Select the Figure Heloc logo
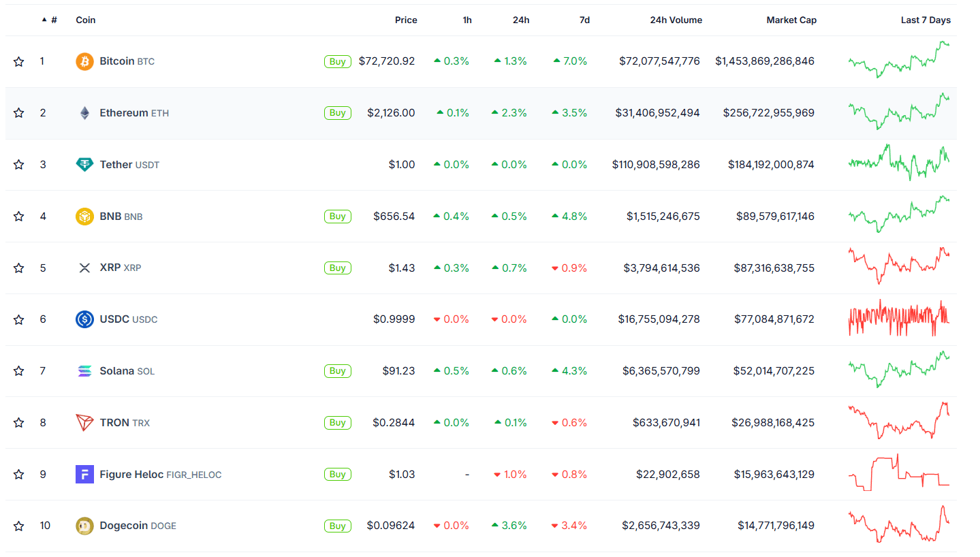Viewport: 980px width, 557px height. pyautogui.click(x=84, y=474)
